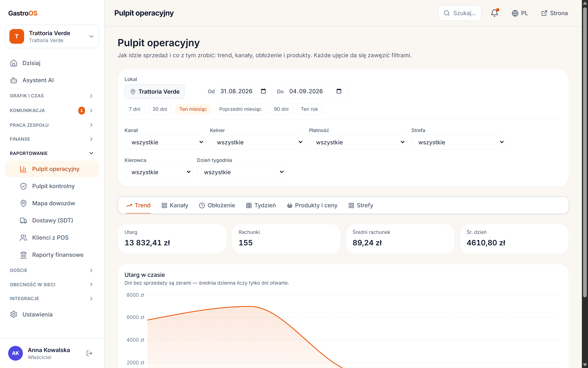Screen dimensions: 588x368
Task: Click the AK user avatar
Action: click(x=16, y=353)
